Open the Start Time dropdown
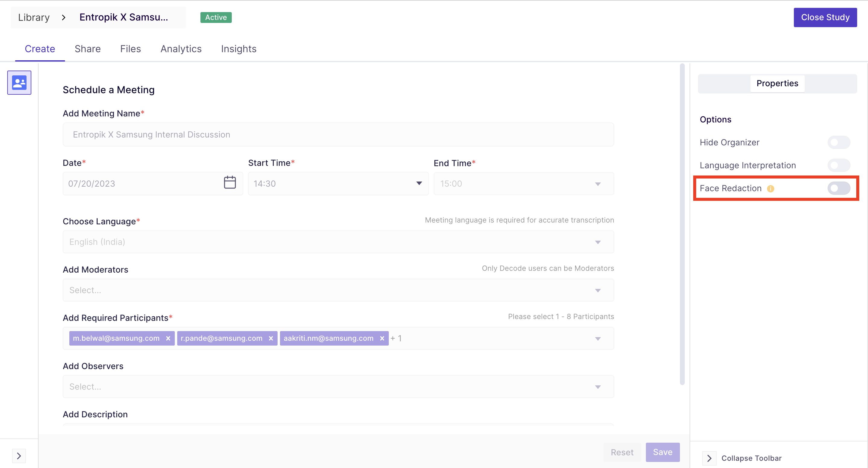Screen dimensions: 868x468 click(x=338, y=184)
